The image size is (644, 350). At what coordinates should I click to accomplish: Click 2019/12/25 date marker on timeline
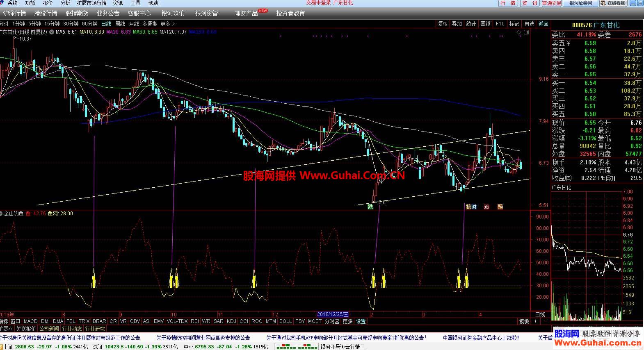click(x=333, y=314)
